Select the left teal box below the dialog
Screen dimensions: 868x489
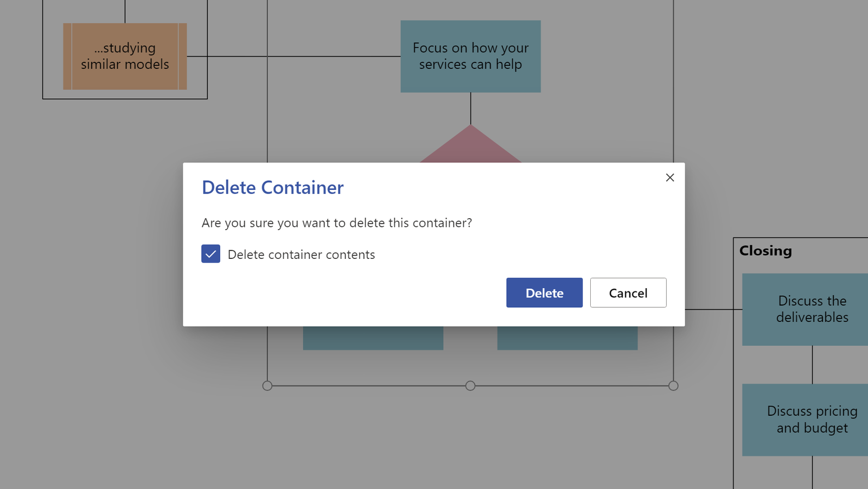(373, 338)
